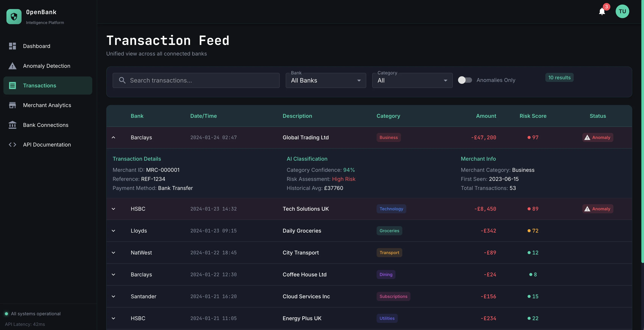Sort by Risk Score column header

pyautogui.click(x=533, y=116)
